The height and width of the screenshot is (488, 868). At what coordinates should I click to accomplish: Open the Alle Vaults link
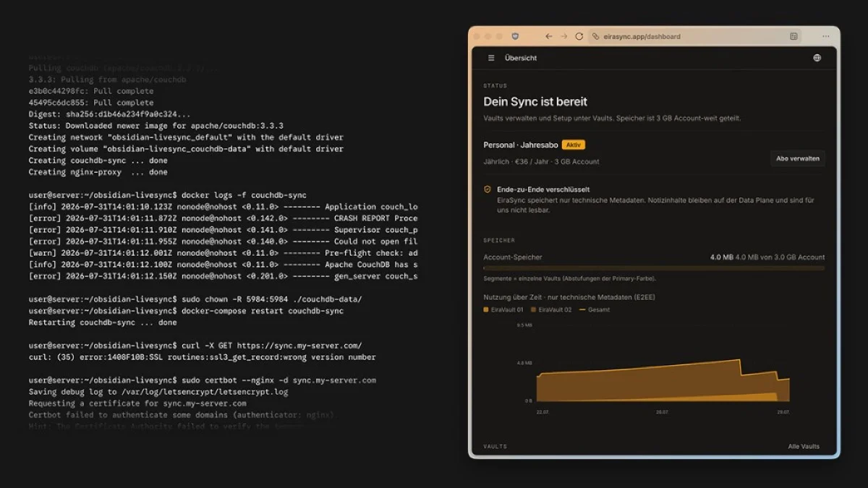804,446
